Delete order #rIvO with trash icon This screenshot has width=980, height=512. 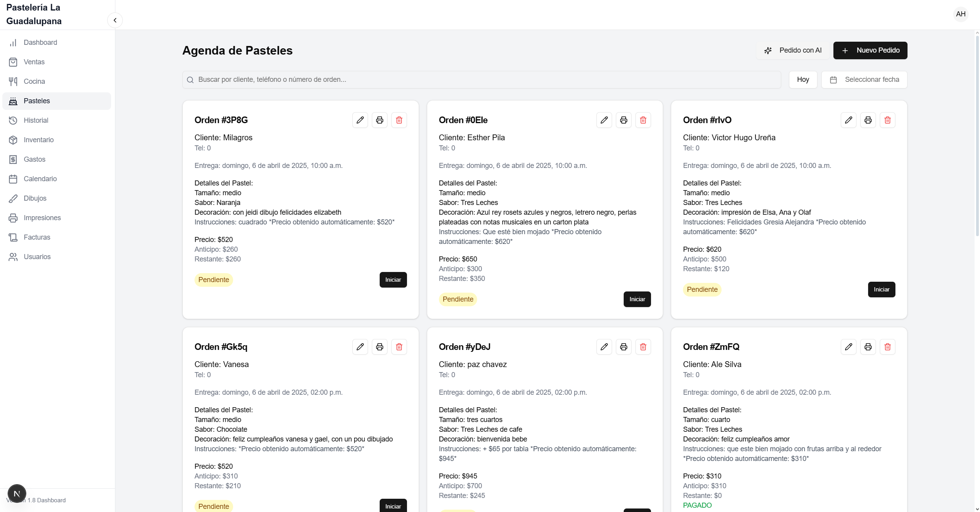click(x=887, y=120)
